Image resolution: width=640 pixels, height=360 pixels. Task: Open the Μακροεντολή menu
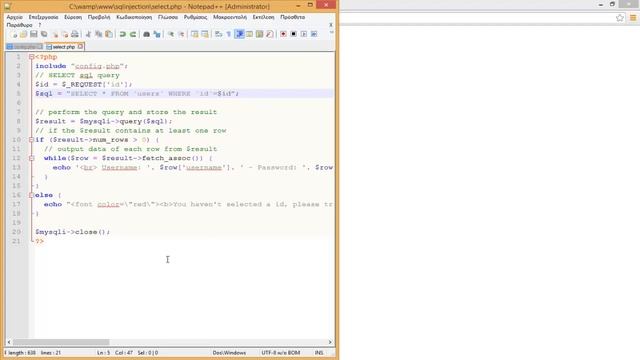(230, 17)
